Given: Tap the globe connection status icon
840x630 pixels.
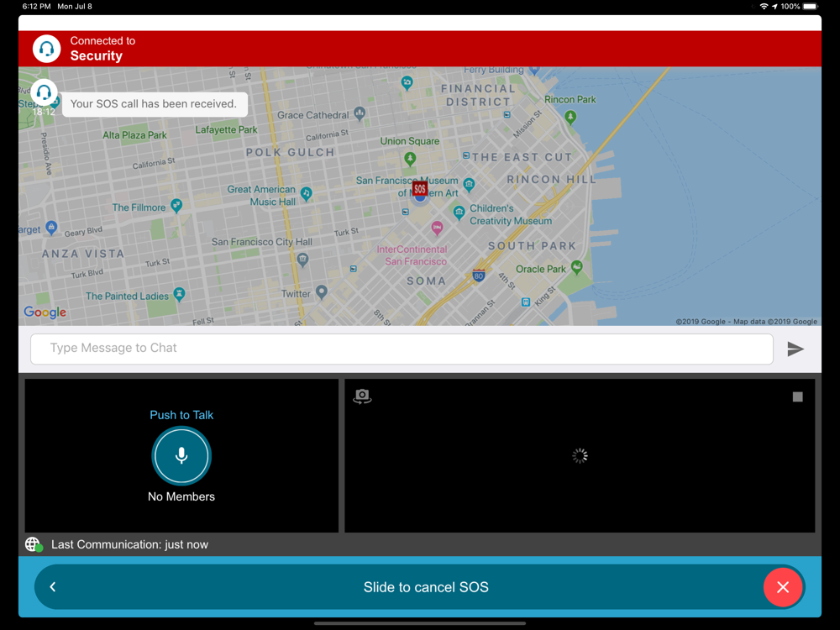Looking at the screenshot, I should click(x=34, y=544).
